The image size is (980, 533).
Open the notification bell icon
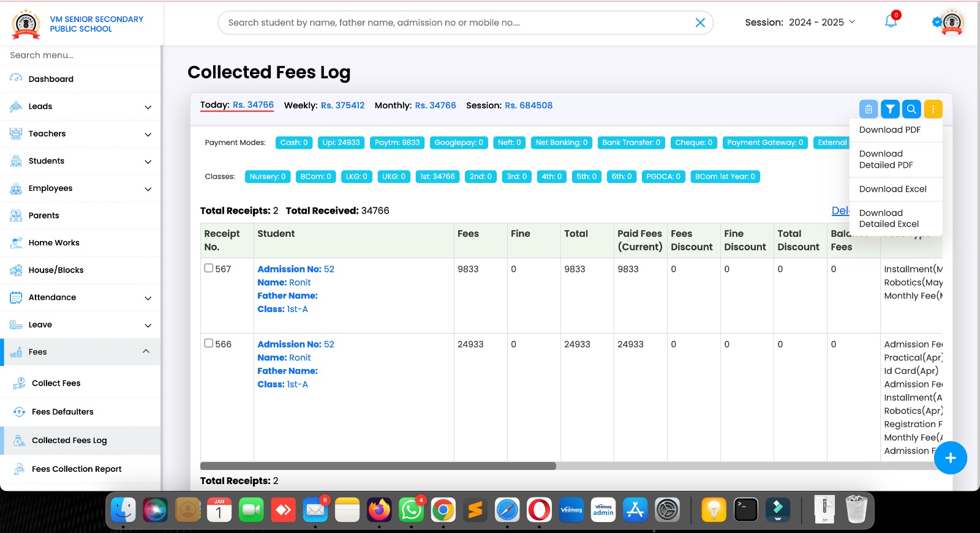pos(891,21)
